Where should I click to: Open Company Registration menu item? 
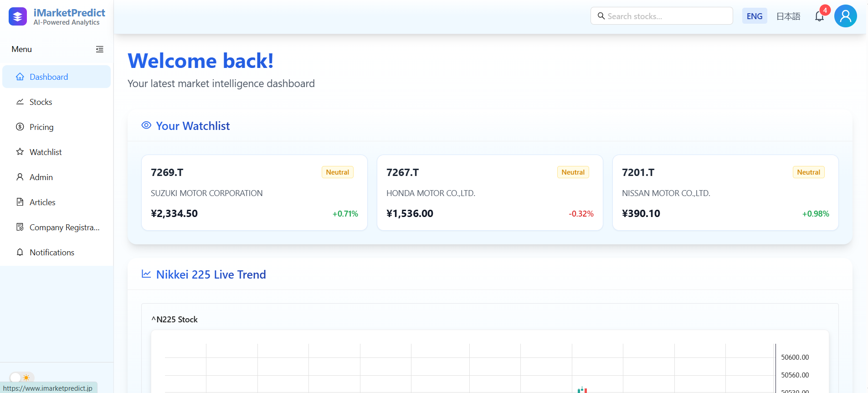coord(64,228)
